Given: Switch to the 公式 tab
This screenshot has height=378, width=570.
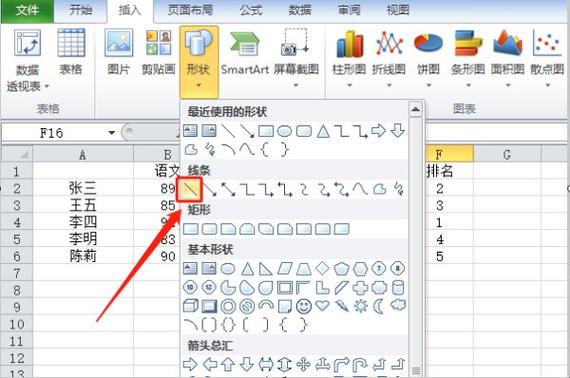Looking at the screenshot, I should pos(251,10).
